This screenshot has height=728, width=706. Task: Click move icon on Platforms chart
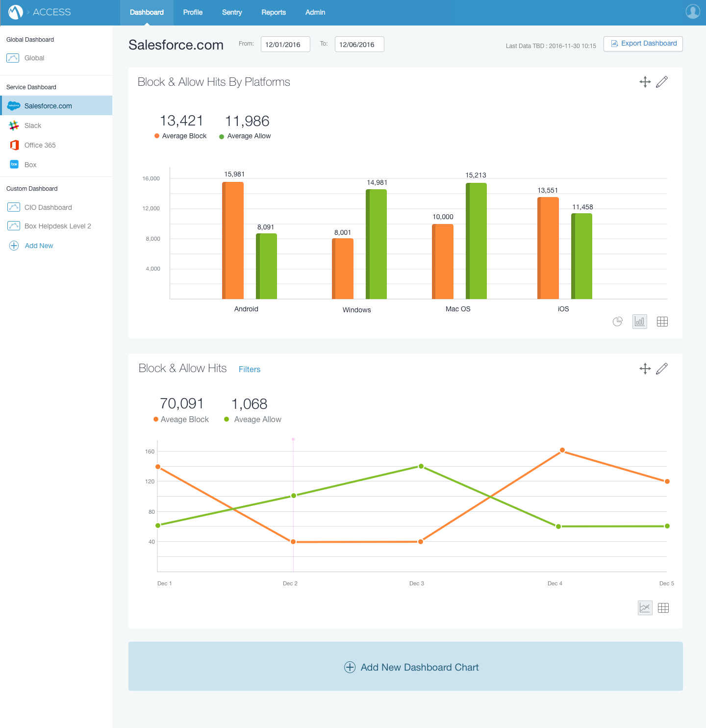[x=645, y=82]
